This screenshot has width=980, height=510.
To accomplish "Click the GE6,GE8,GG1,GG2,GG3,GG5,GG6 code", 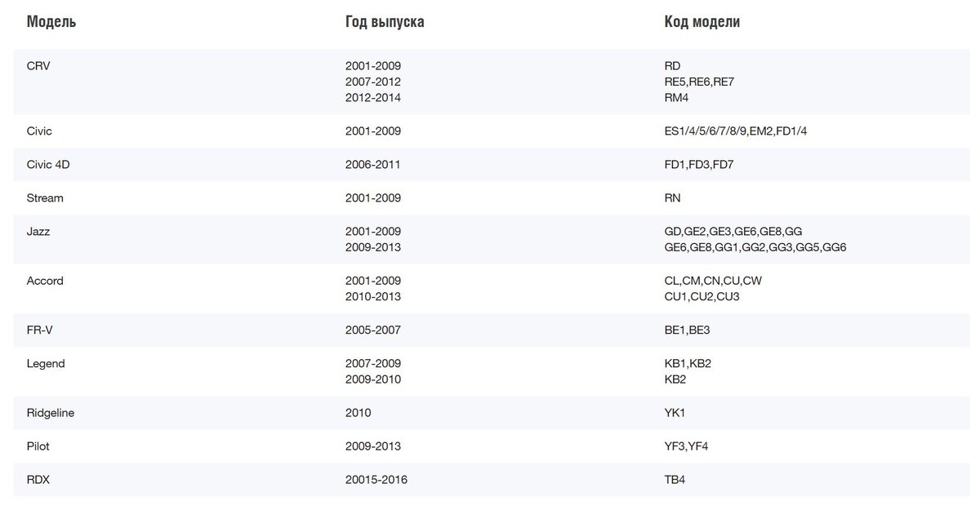I will click(x=755, y=246).
